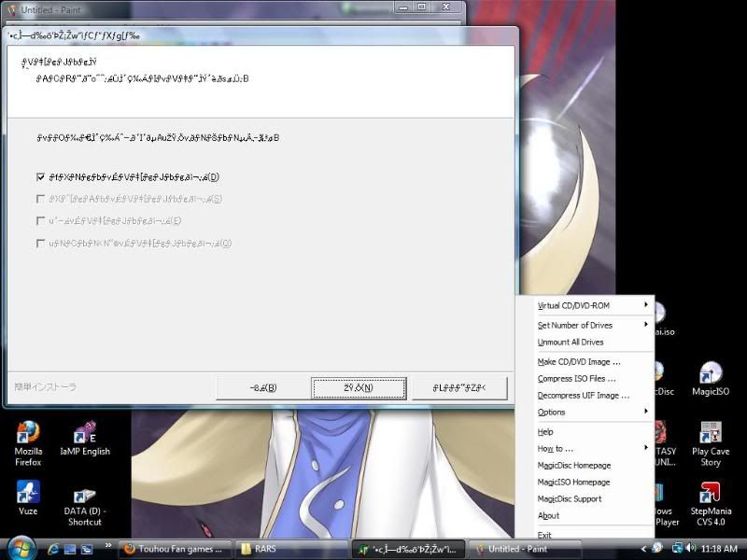Image resolution: width=747 pixels, height=560 pixels.
Task: Maximize the Untitled - Paint window
Action: pyautogui.click(x=422, y=7)
